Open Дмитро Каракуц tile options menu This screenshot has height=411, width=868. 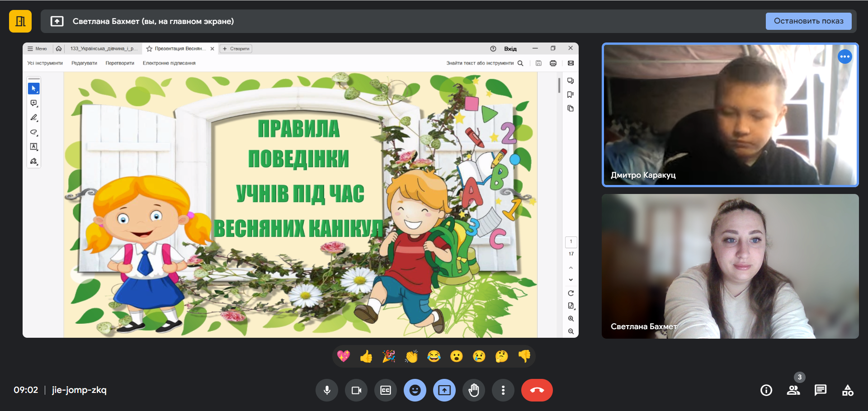844,57
